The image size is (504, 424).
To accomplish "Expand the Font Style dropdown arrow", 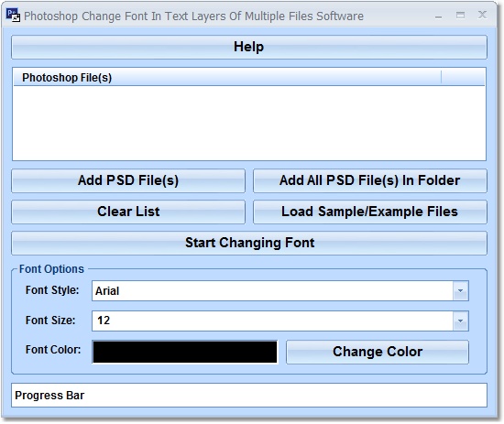I will [460, 290].
